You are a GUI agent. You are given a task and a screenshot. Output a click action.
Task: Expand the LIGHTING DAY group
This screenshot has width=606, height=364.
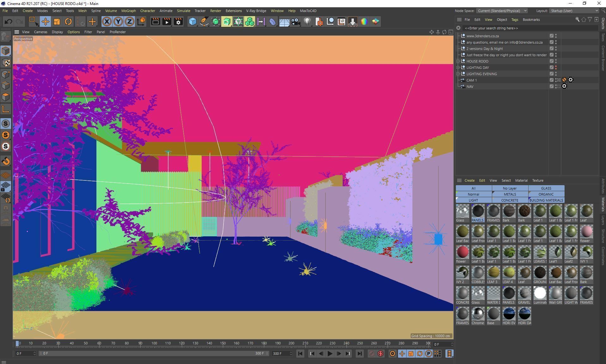pos(458,68)
